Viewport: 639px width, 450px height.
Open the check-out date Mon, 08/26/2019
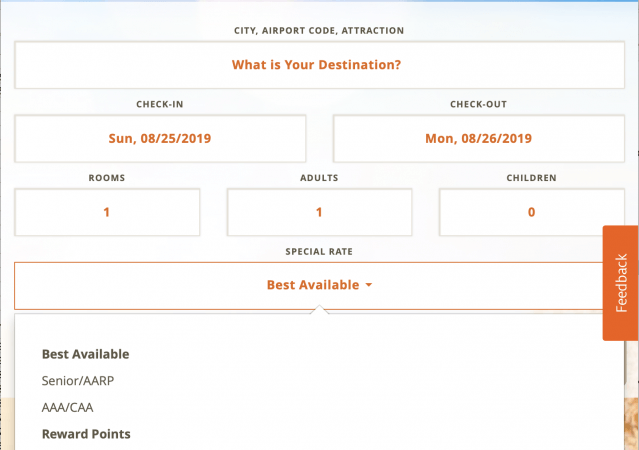(478, 139)
